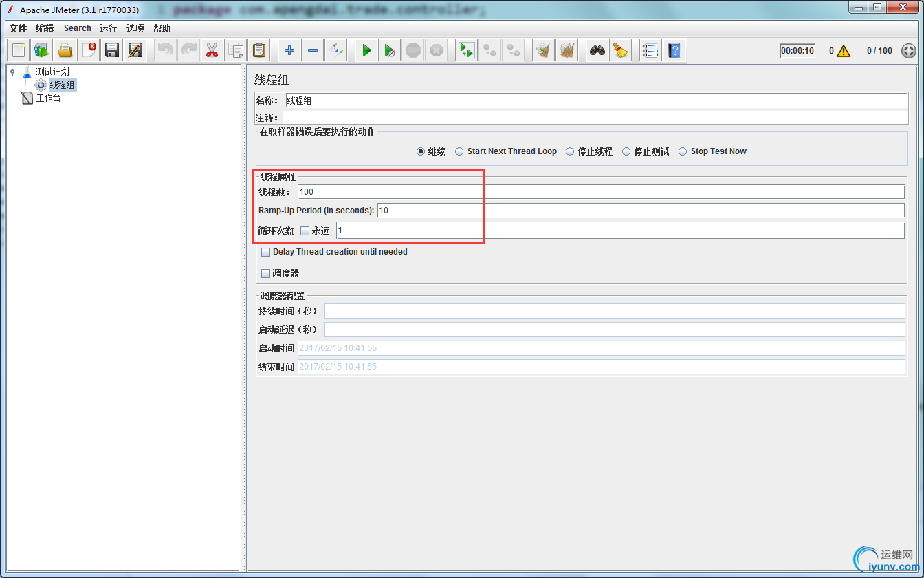Select the 继续 radio button
This screenshot has height=578, width=924.
tap(421, 151)
